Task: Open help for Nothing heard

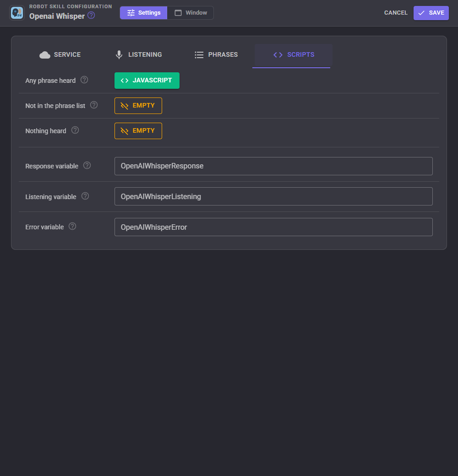Action: click(x=75, y=130)
